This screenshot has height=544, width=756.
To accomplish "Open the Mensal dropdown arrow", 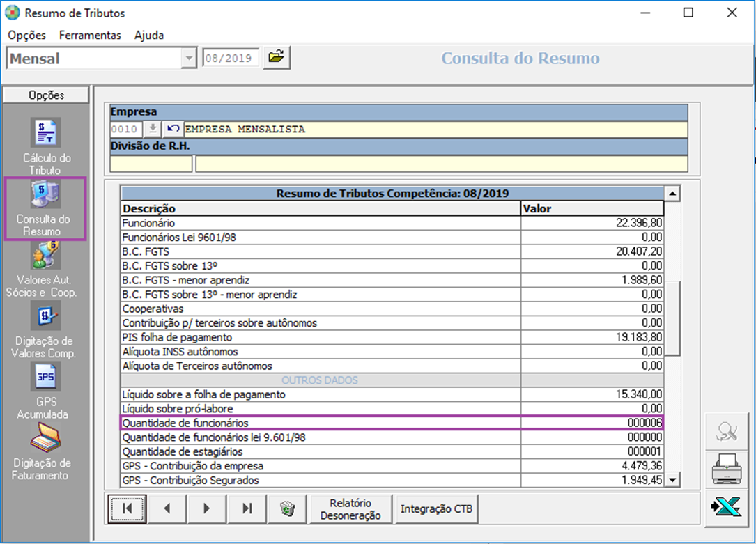I will [x=189, y=59].
